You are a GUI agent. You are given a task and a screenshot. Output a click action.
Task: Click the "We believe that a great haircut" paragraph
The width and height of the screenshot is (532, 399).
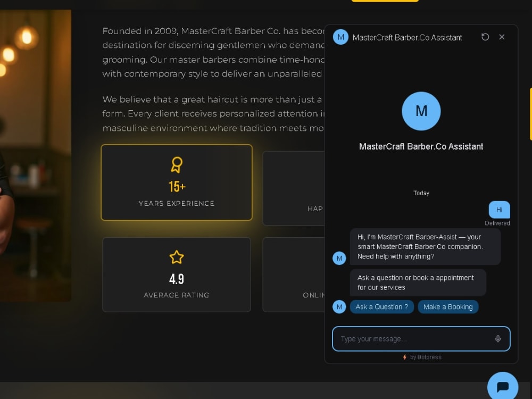213,114
